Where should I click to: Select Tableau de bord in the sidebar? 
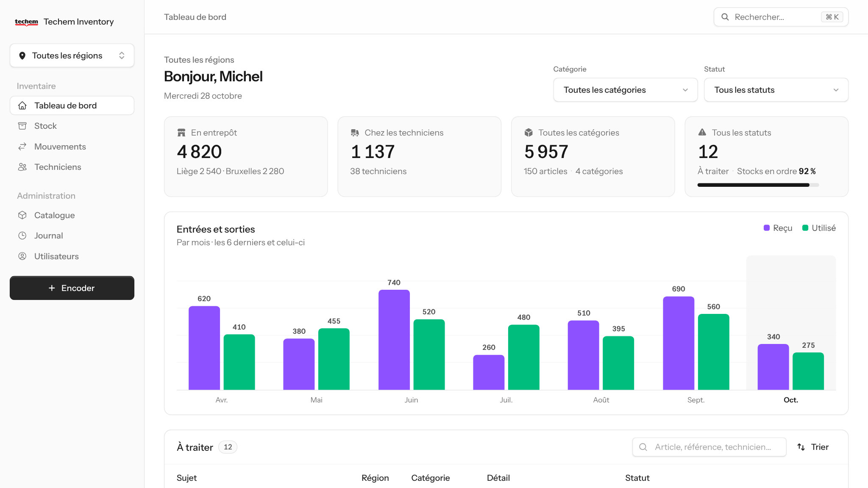[x=72, y=105]
